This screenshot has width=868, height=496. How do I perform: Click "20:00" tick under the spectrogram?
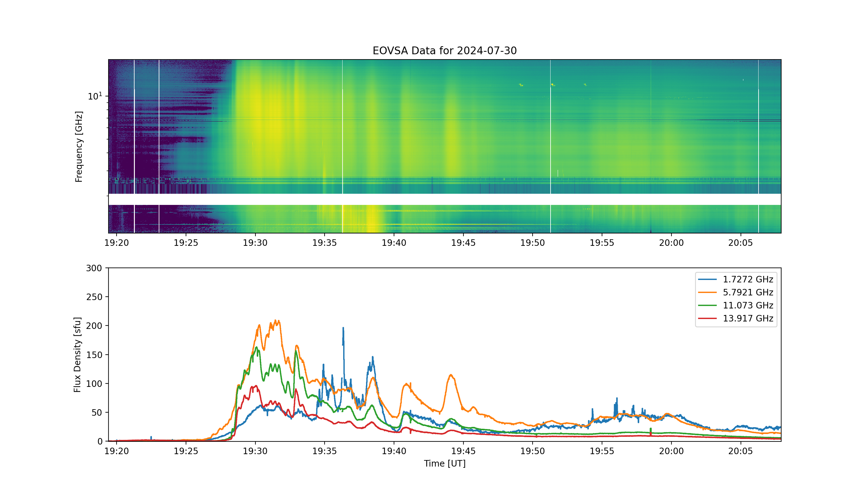pos(671,243)
